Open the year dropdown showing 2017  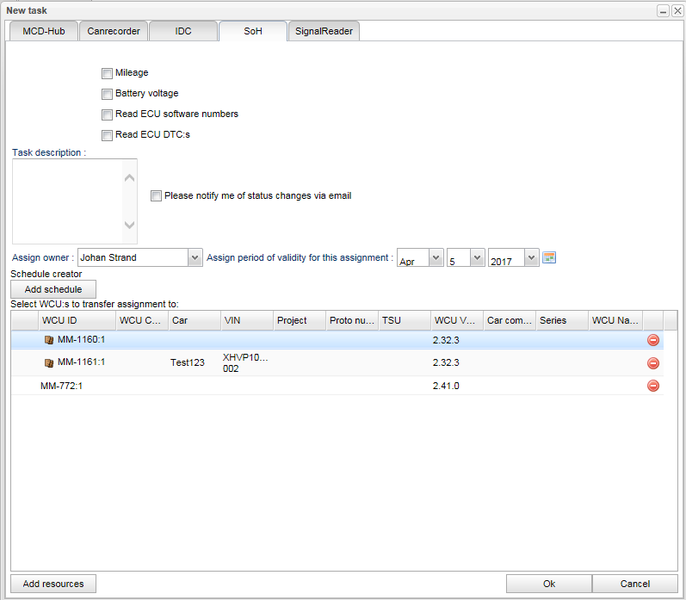(531, 258)
